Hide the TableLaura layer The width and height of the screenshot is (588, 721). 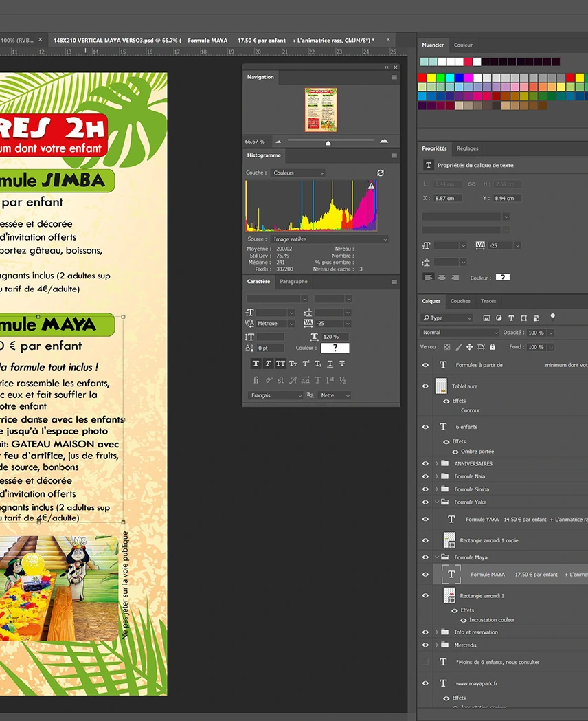[x=425, y=386]
